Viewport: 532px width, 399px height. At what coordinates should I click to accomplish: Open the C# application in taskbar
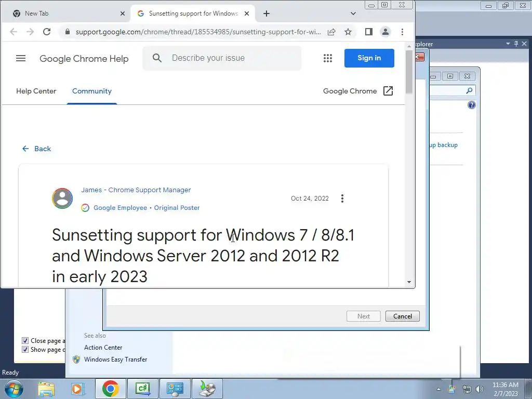click(x=142, y=389)
